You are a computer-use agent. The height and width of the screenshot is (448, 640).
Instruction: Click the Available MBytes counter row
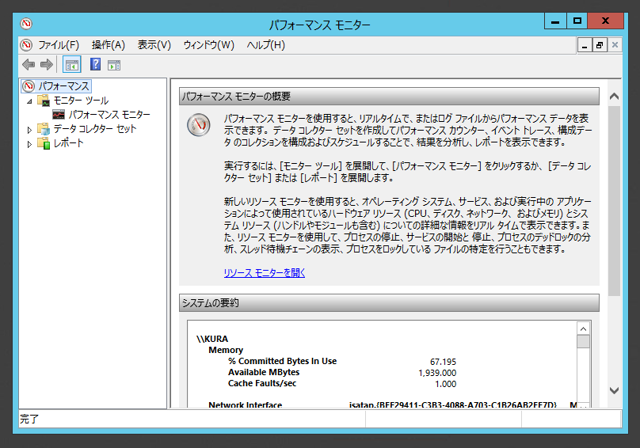pos(342,372)
